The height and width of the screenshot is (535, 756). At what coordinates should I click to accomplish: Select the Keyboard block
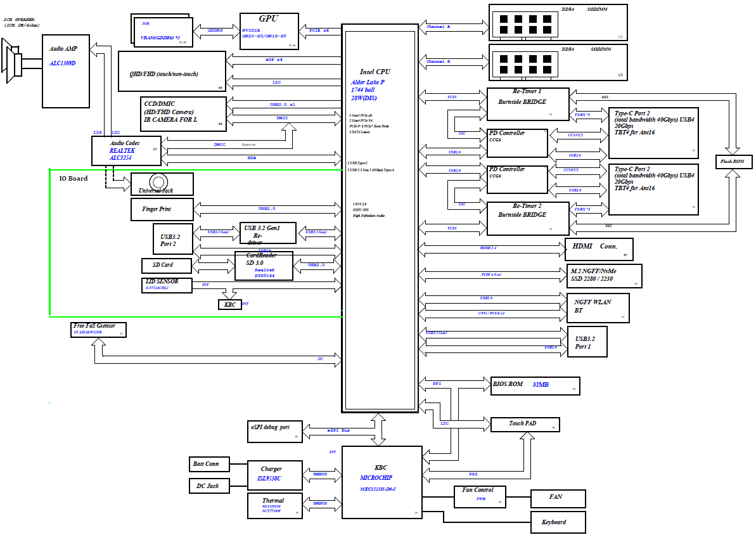tap(558, 522)
